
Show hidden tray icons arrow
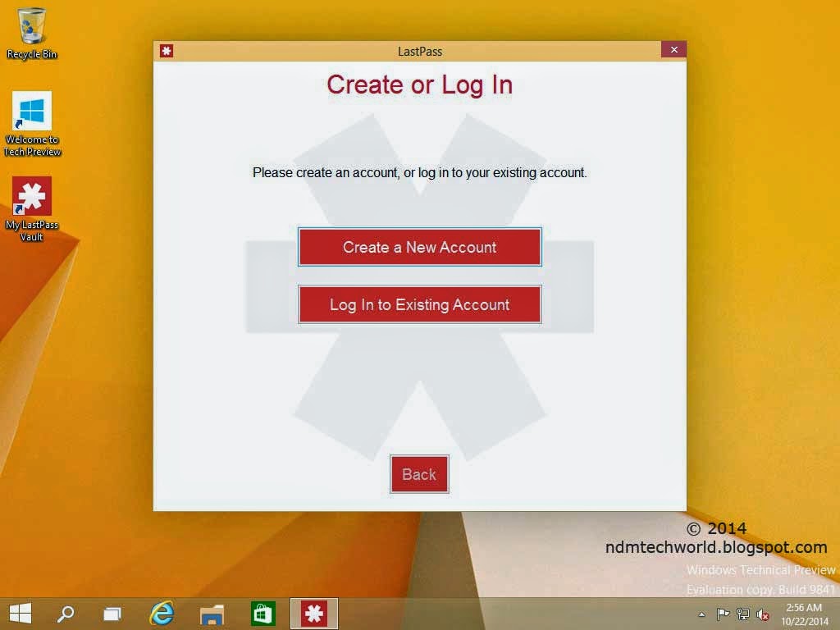701,614
